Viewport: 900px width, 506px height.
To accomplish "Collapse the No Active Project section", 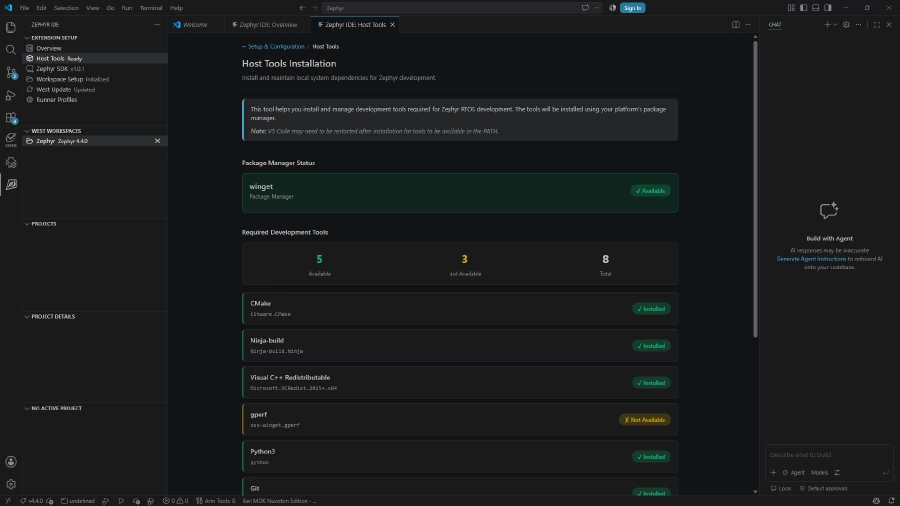I will pos(27,408).
